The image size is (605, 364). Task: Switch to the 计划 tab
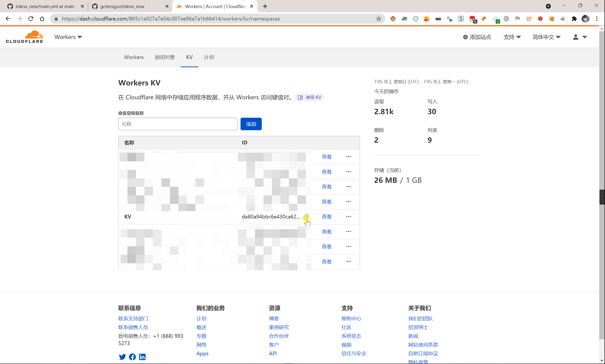[x=209, y=57]
